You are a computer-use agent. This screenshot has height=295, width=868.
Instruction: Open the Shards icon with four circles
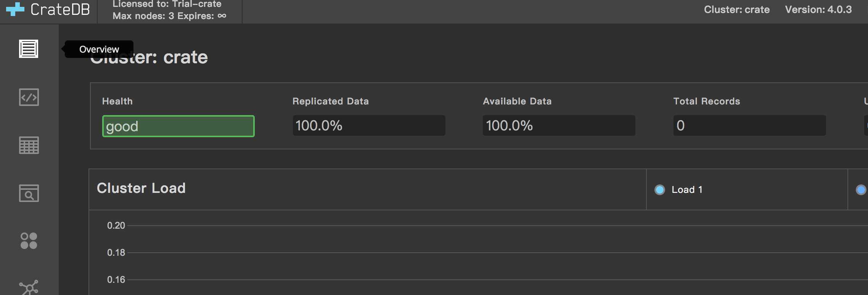(x=29, y=241)
